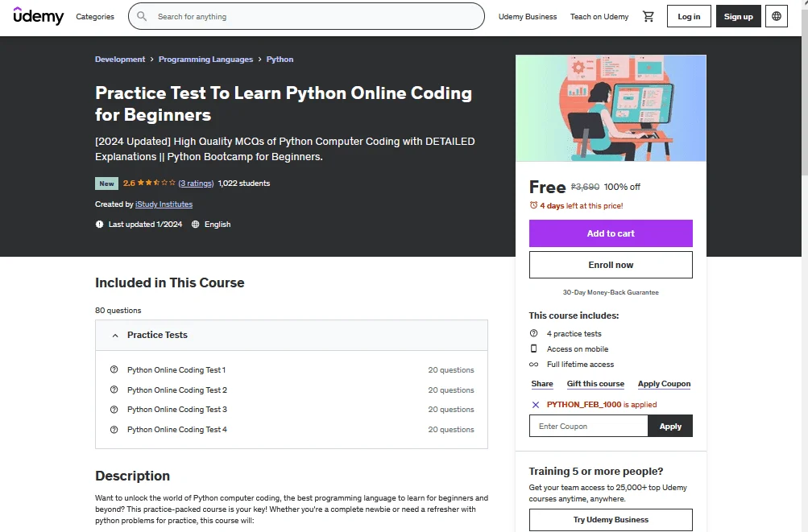This screenshot has height=532, width=808.
Task: Click the lifetime access infinity icon
Action: [x=534, y=364]
